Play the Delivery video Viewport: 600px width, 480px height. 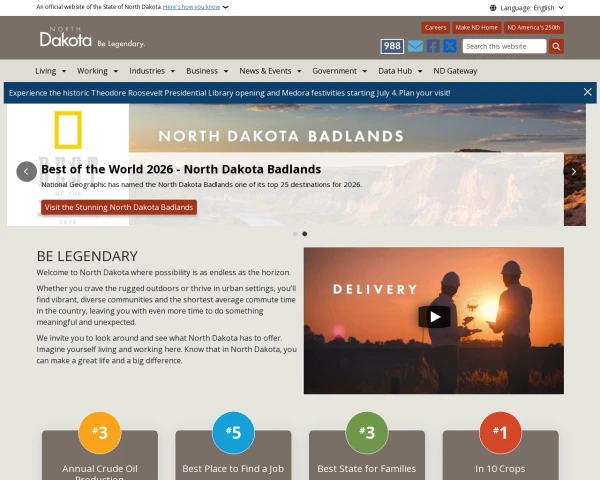(x=434, y=317)
